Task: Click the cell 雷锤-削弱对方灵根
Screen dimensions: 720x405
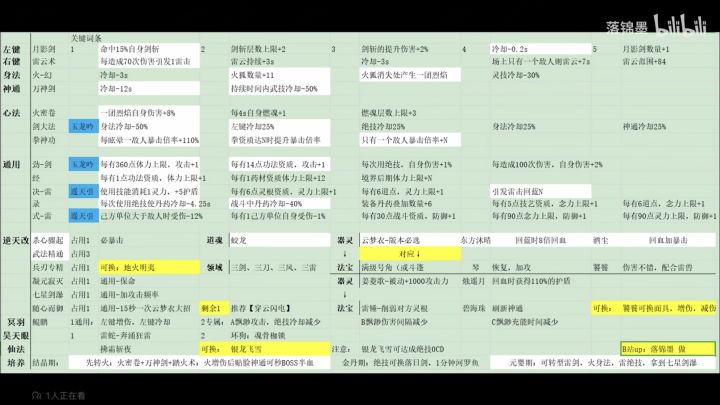Action: point(395,308)
